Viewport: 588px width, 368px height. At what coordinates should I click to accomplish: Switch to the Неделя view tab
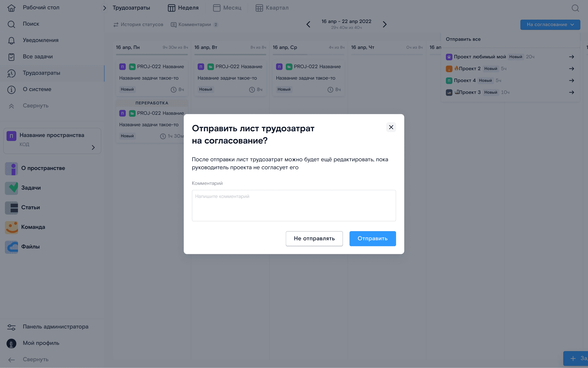click(183, 8)
